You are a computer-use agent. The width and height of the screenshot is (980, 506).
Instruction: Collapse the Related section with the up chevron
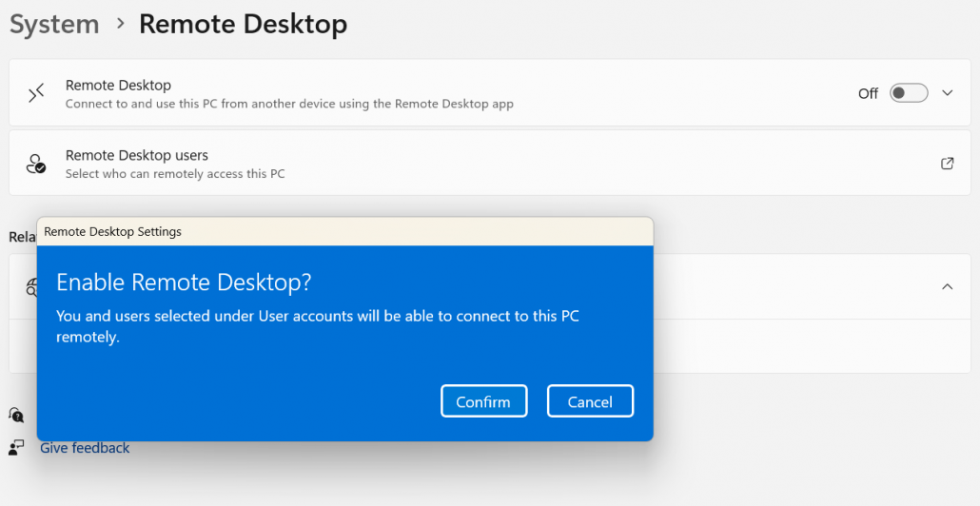pos(947,286)
